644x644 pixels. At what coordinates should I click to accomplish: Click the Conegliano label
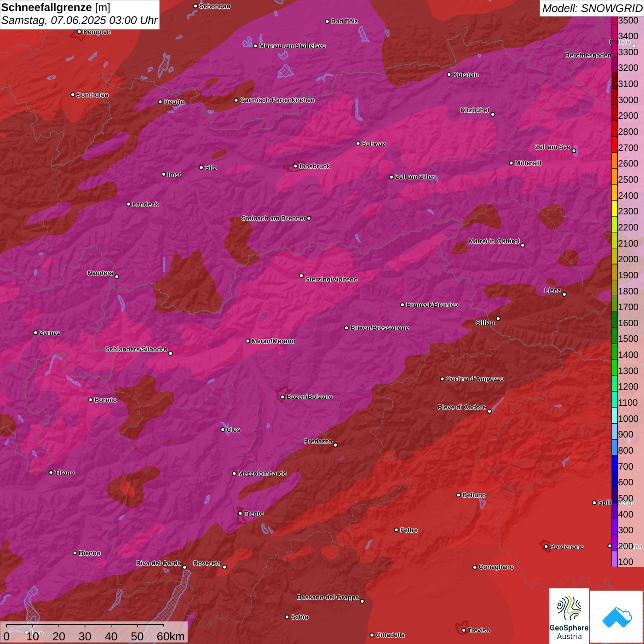click(496, 567)
